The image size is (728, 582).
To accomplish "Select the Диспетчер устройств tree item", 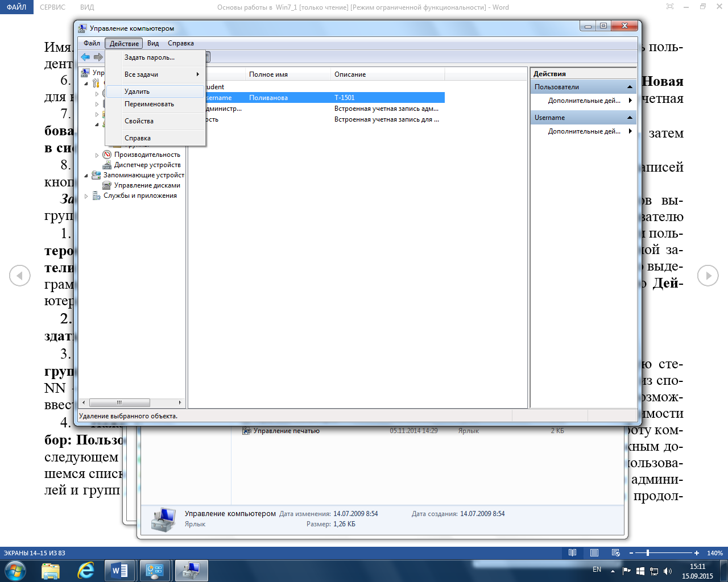I will [x=147, y=165].
